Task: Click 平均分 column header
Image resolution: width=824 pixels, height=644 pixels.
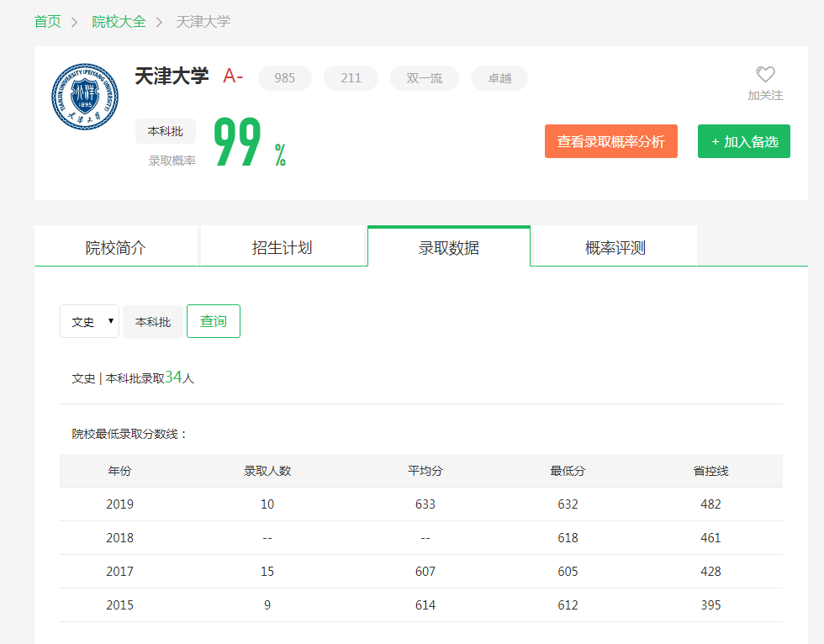Action: (x=425, y=471)
